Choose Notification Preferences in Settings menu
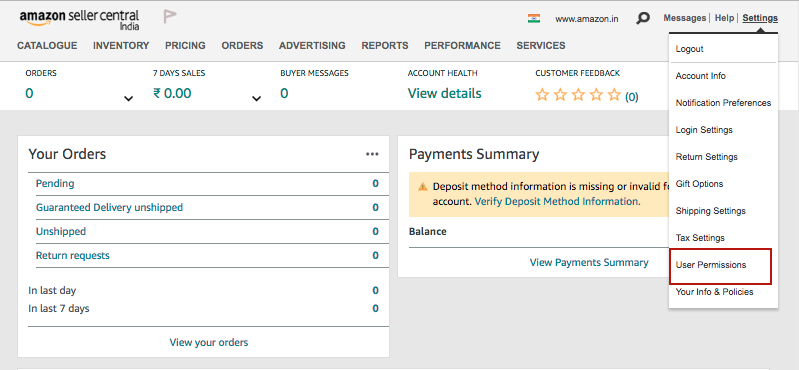 pyautogui.click(x=724, y=103)
